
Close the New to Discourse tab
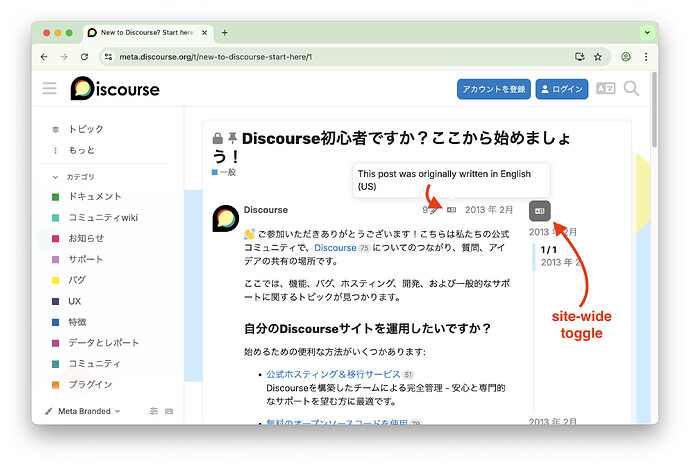204,33
